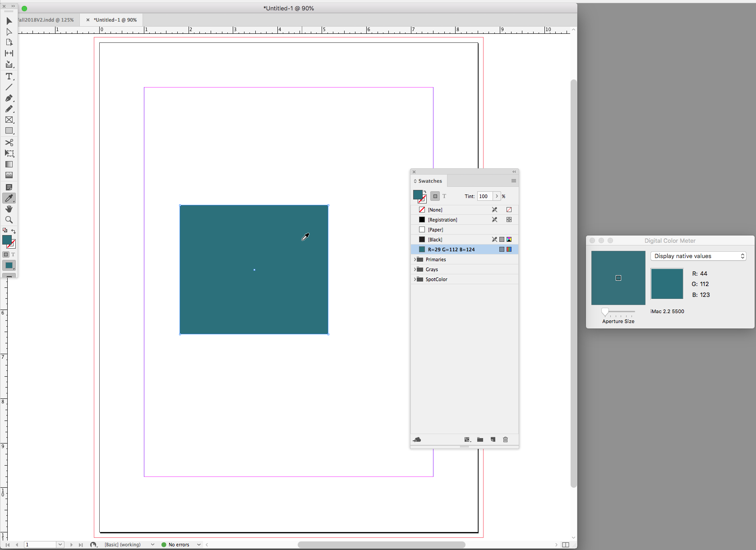Select the Pen tool
The width and height of the screenshot is (756, 550).
(9, 98)
